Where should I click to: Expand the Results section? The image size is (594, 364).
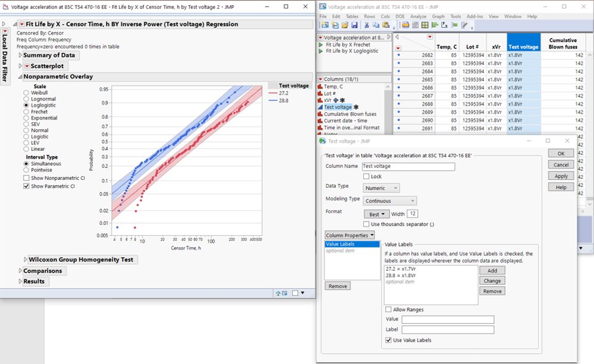(x=20, y=281)
